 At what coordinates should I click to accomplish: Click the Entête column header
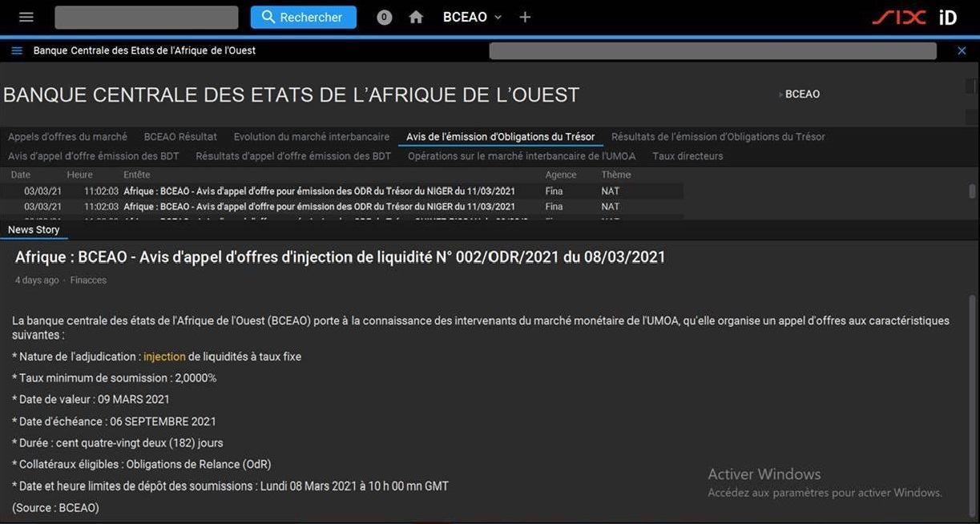(x=136, y=175)
